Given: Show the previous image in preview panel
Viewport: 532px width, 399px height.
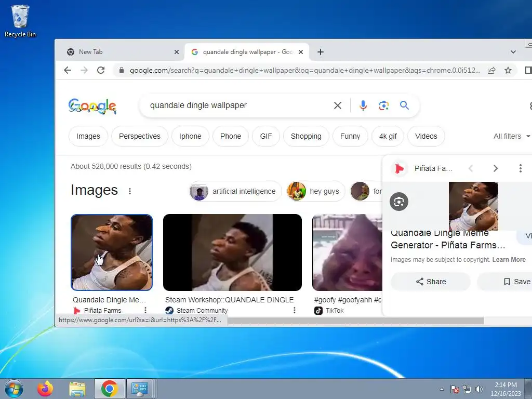Looking at the screenshot, I should tap(471, 168).
